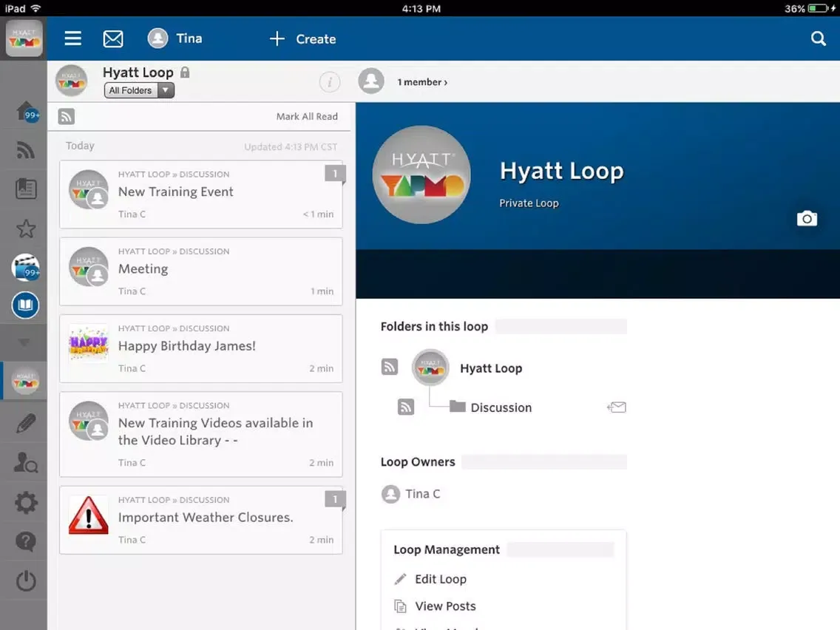
Task: Tap the Tina profile avatar
Action: pyautogui.click(x=158, y=38)
